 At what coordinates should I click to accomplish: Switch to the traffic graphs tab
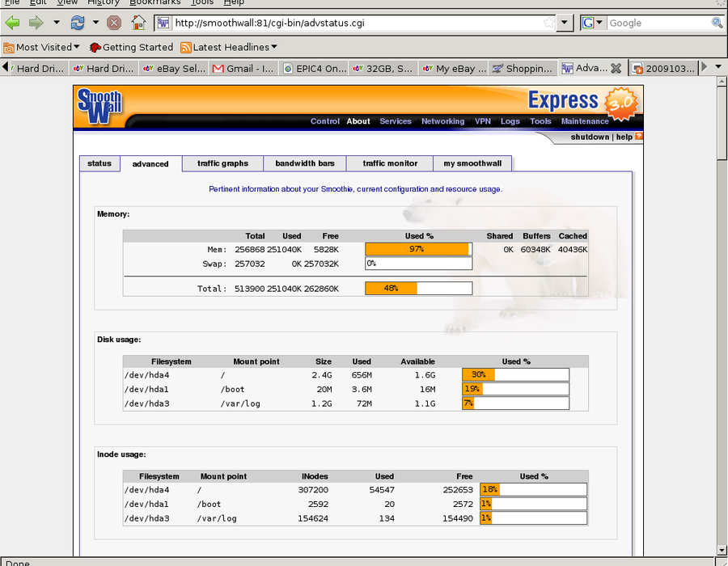click(x=223, y=163)
